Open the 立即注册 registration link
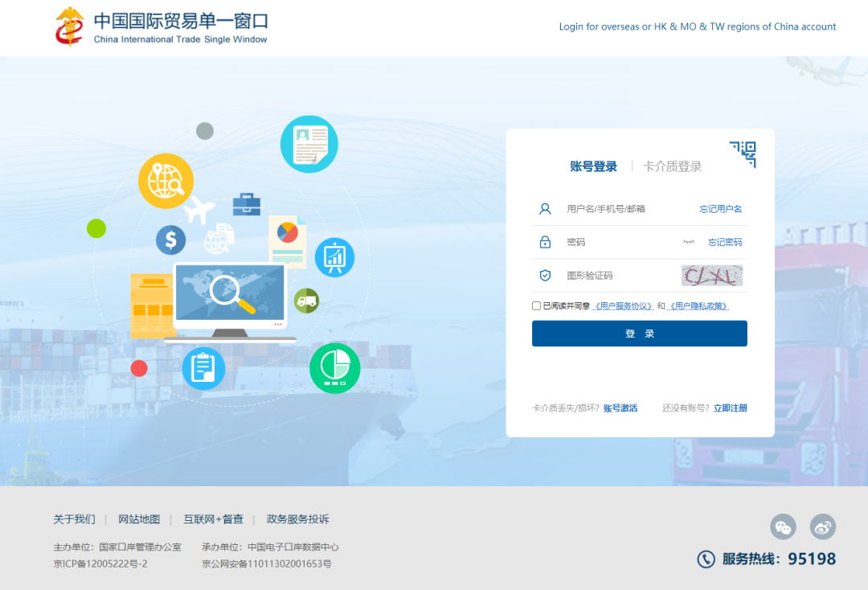This screenshot has width=868, height=590. point(730,408)
